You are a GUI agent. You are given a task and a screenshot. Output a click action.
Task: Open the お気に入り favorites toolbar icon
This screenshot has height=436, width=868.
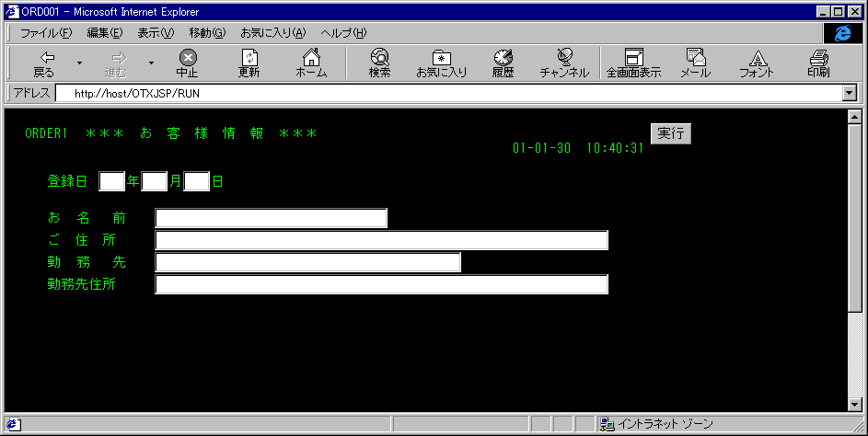click(x=441, y=63)
